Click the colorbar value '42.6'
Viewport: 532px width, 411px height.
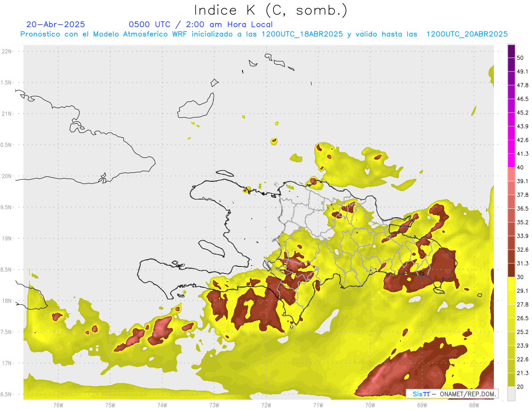coord(523,140)
